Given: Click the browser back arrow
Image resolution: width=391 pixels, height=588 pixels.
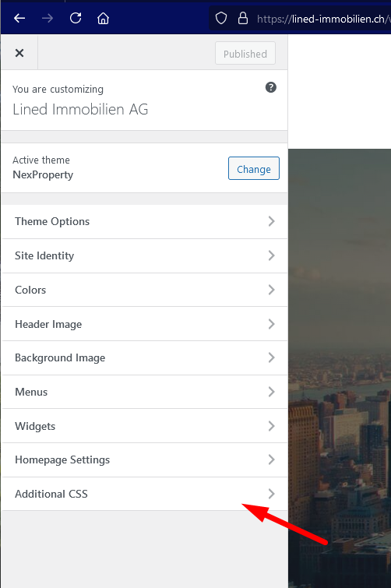Looking at the screenshot, I should [x=19, y=18].
